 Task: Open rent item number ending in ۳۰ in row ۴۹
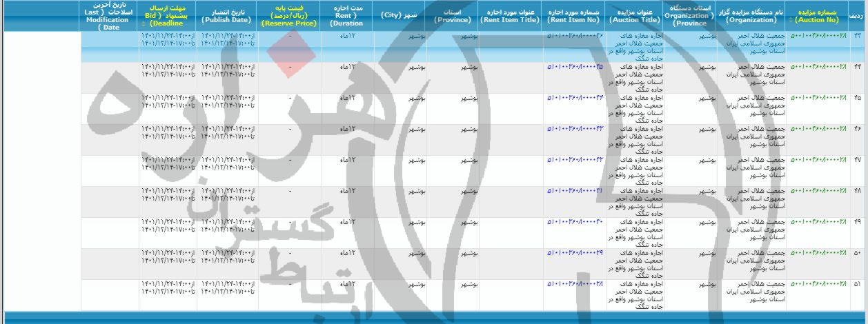[575, 222]
